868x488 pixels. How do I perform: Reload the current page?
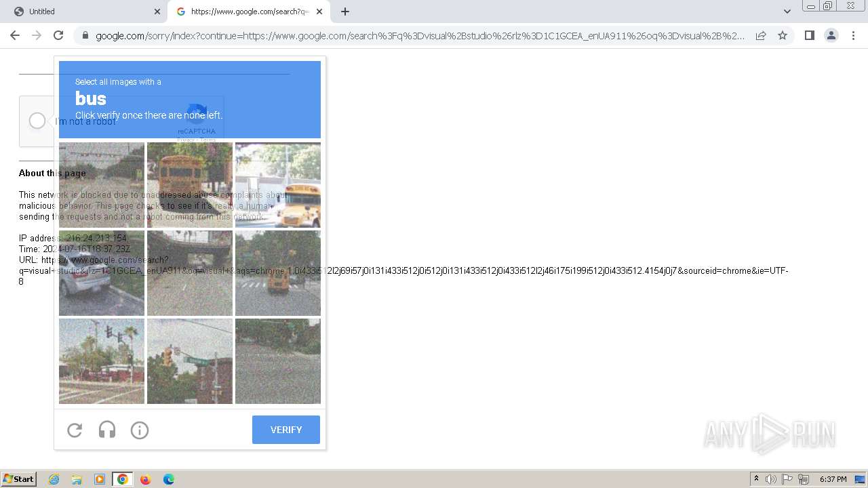coord(58,35)
